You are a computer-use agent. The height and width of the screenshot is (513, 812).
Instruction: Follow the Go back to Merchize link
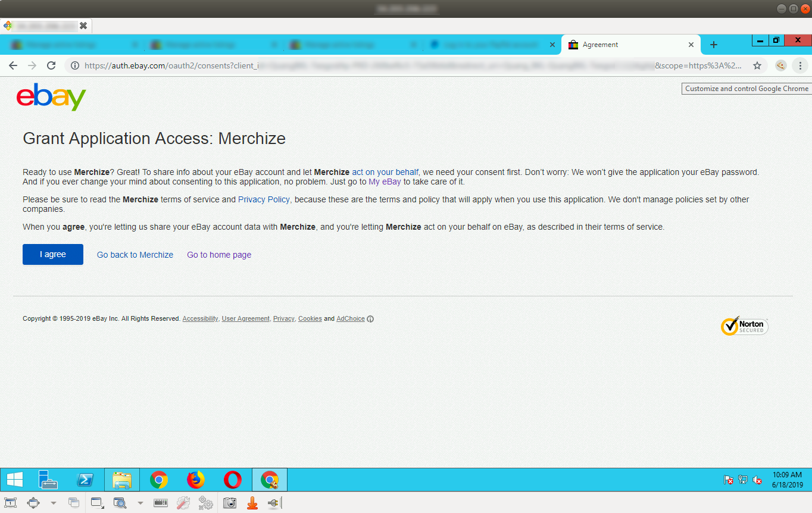coord(135,255)
